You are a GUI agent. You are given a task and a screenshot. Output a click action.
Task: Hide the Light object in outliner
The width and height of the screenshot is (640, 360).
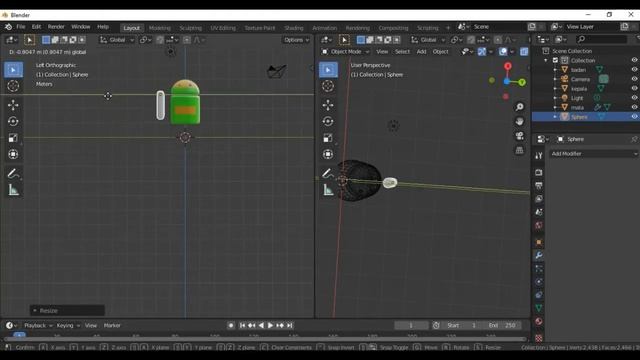634,98
